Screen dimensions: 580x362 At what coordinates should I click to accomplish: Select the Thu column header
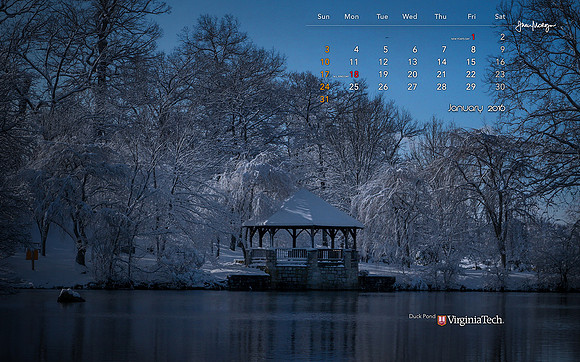[x=441, y=17]
